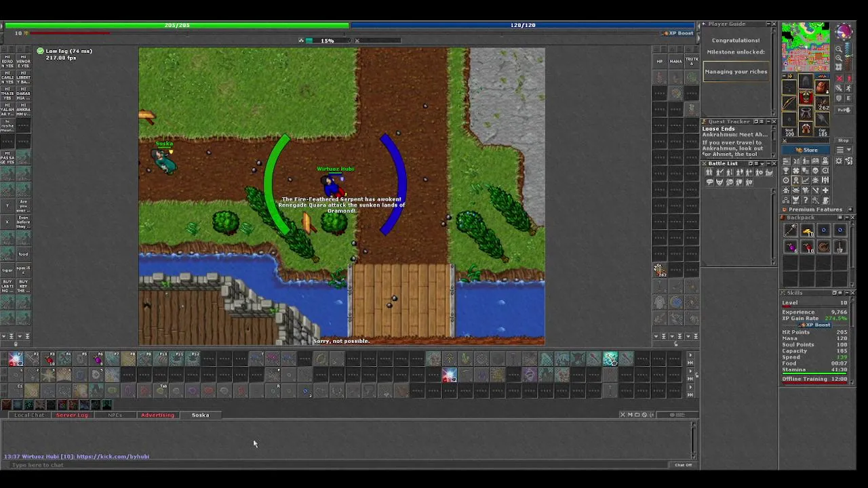Toggle the skull filter in Battle List
This screenshot has width=868, height=488.
point(730,182)
